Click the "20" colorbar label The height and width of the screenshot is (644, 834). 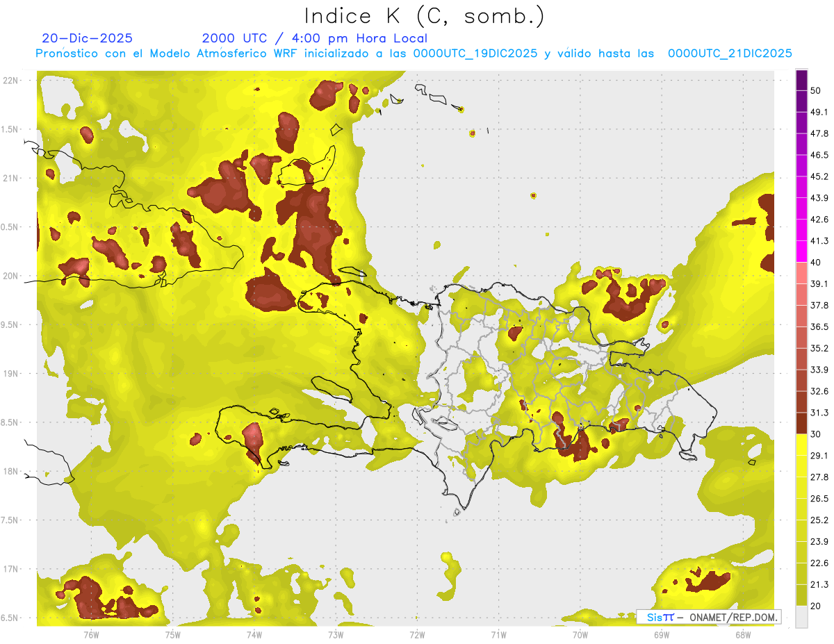pos(816,606)
